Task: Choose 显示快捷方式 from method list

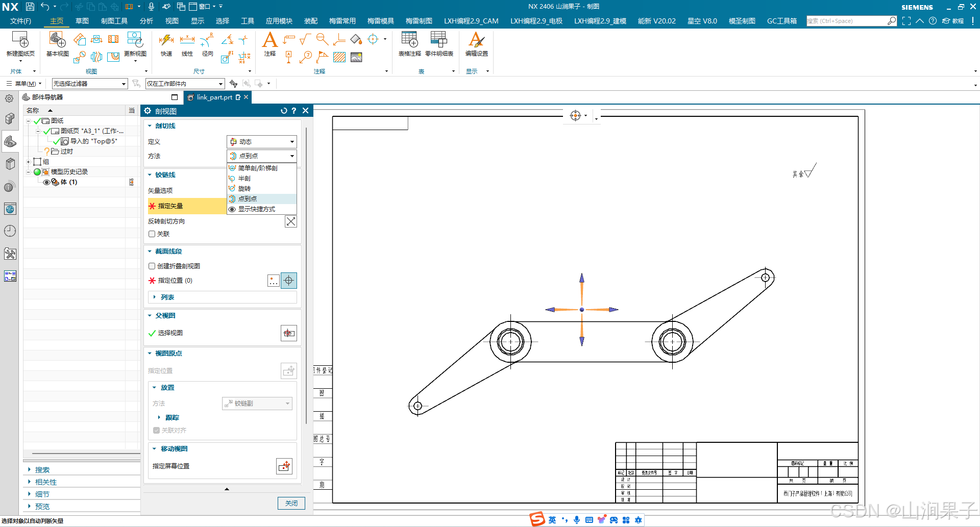Action: (261, 209)
